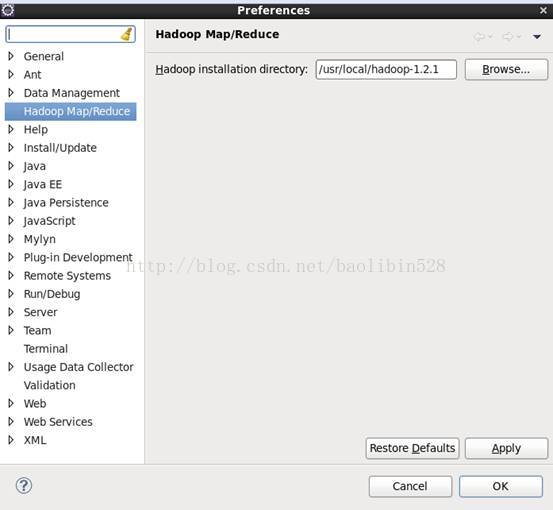Expand the Run/Debug category
The image size is (553, 510).
tap(11, 294)
